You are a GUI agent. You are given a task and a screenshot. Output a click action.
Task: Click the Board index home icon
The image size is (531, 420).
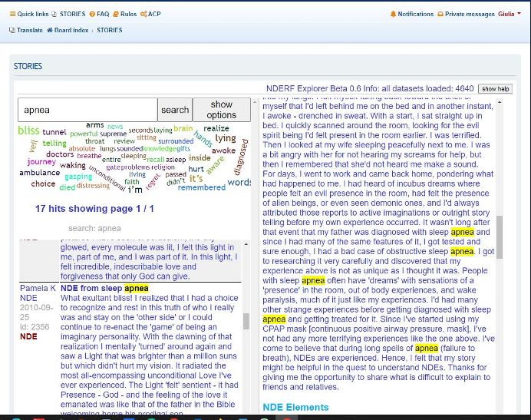(x=50, y=30)
